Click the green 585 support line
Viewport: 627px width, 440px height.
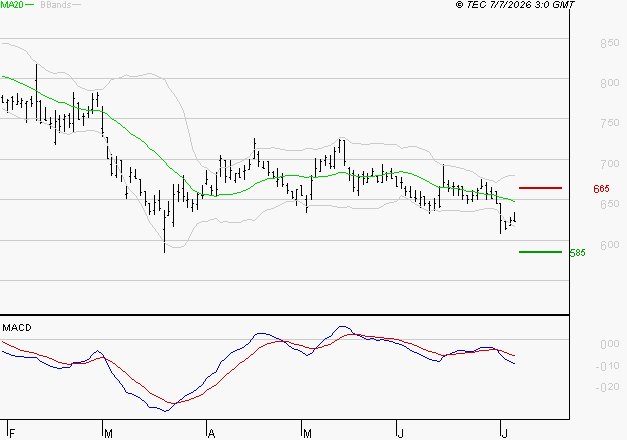(x=540, y=252)
